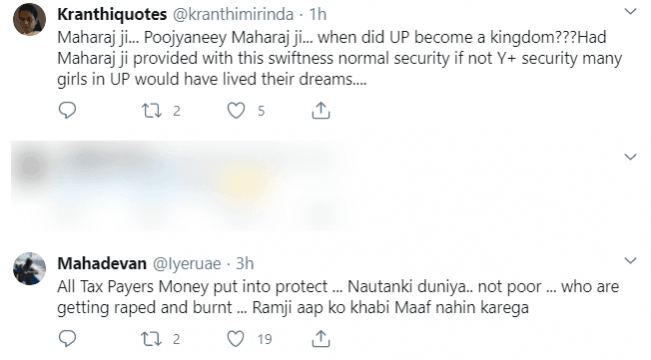Retweet the Mahadevan tweet
Viewport: 651px width, 360px height.
152,339
